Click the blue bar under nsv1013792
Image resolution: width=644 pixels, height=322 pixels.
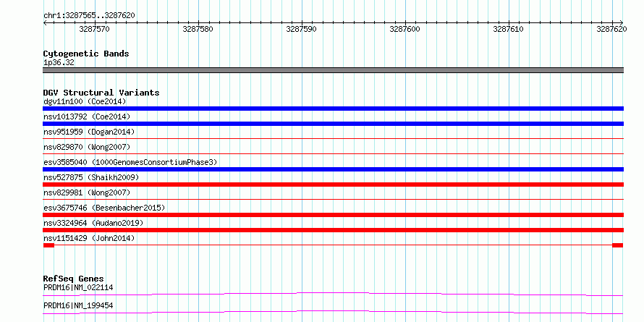point(333,124)
